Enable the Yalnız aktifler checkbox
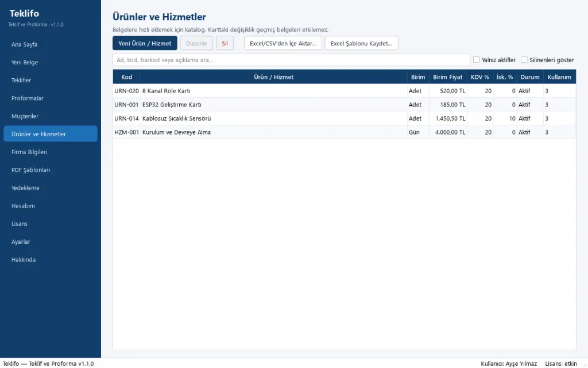The height and width of the screenshot is (368, 588). [x=476, y=59]
